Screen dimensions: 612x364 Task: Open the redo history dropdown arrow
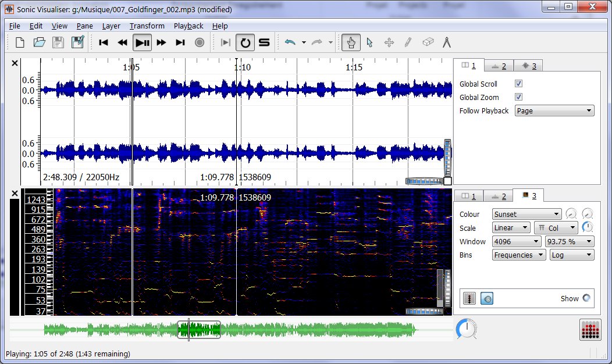click(330, 42)
